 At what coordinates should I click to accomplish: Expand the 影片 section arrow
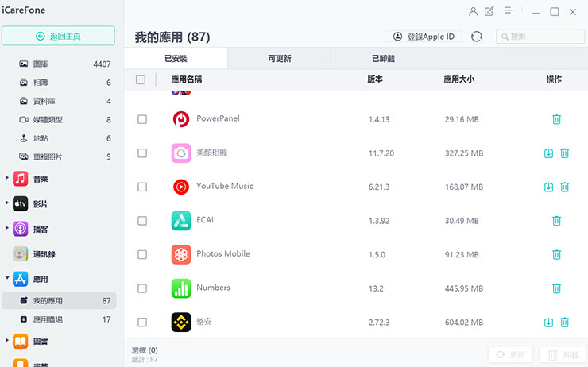click(6, 203)
